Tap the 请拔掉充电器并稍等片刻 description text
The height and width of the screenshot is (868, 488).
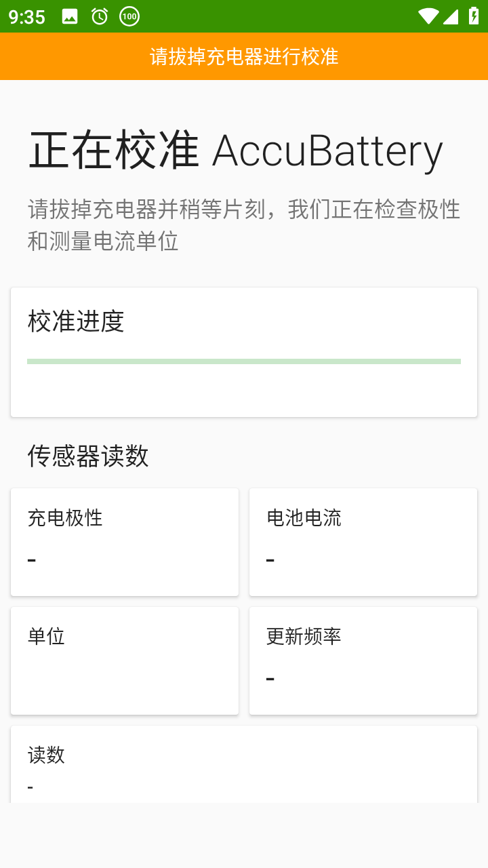tap(244, 225)
